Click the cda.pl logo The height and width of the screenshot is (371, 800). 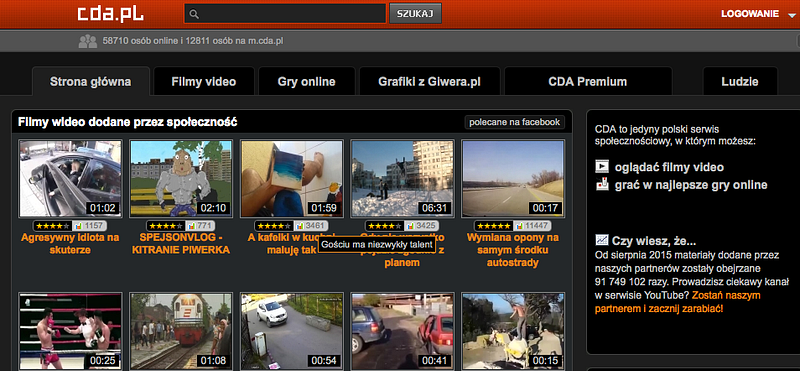pyautogui.click(x=110, y=13)
